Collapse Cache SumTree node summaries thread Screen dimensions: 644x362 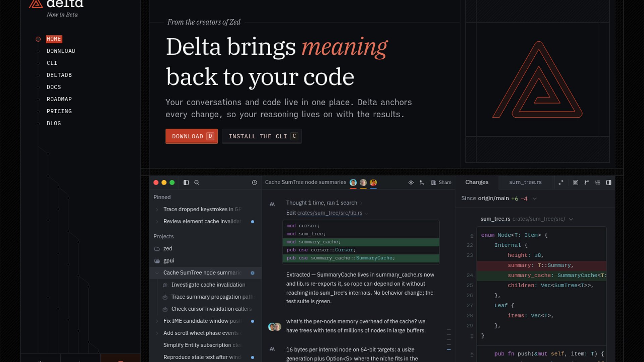click(x=157, y=273)
